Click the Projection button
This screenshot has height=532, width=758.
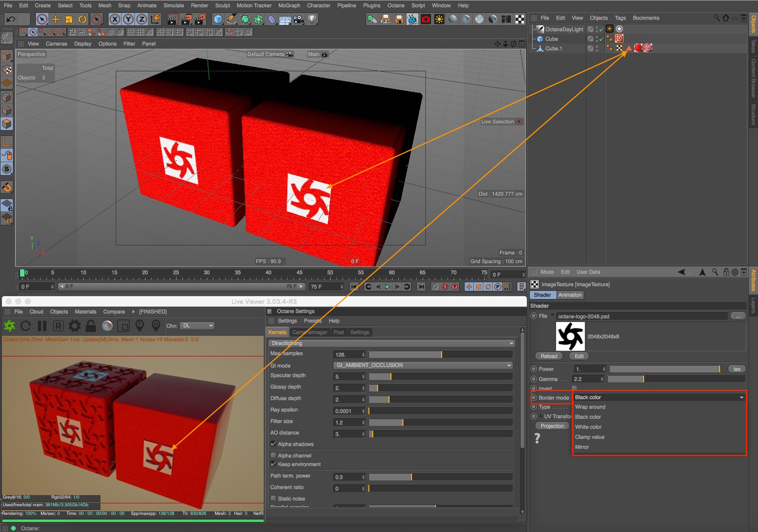(552, 426)
